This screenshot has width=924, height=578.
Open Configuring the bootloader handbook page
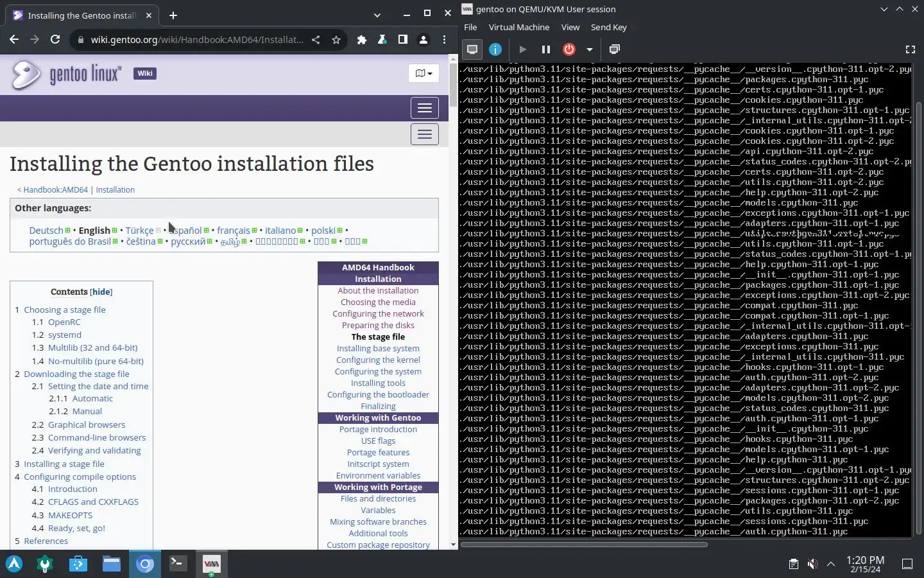coord(378,394)
